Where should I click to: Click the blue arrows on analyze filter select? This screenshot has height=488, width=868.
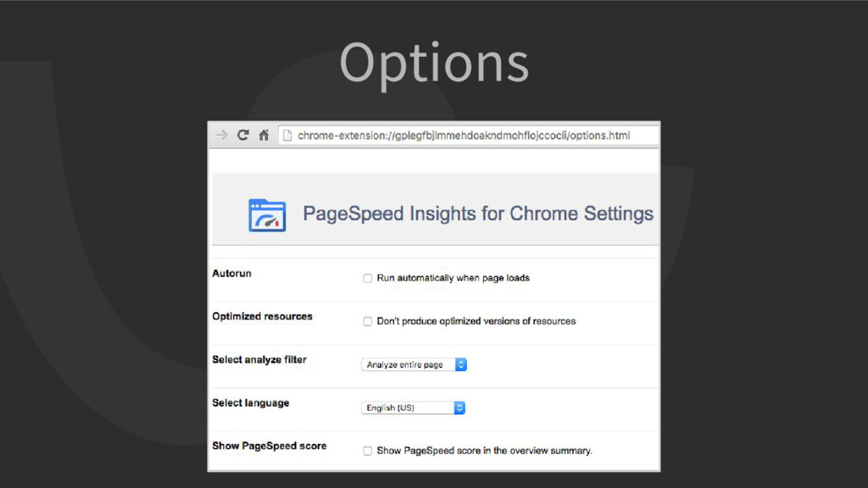pyautogui.click(x=460, y=364)
